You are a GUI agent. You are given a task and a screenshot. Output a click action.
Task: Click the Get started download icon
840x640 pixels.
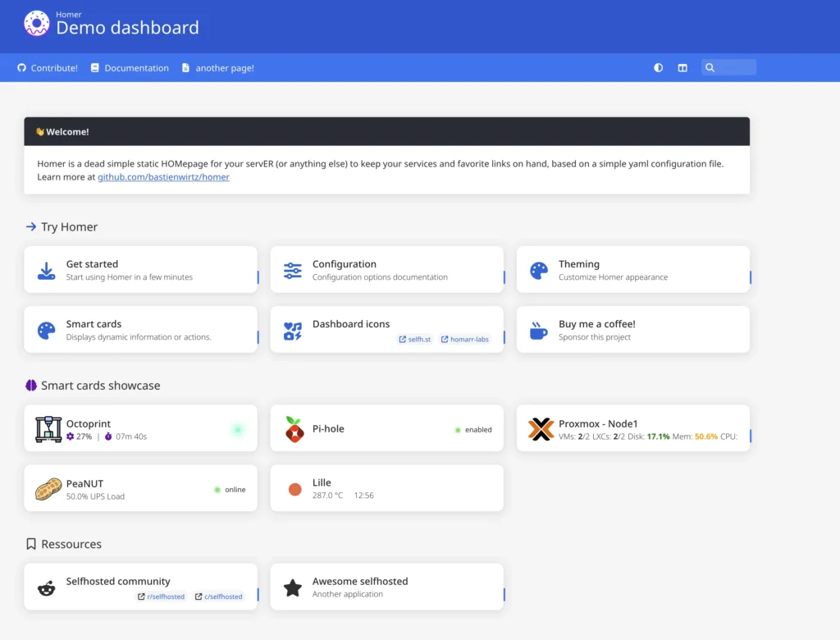tap(47, 271)
